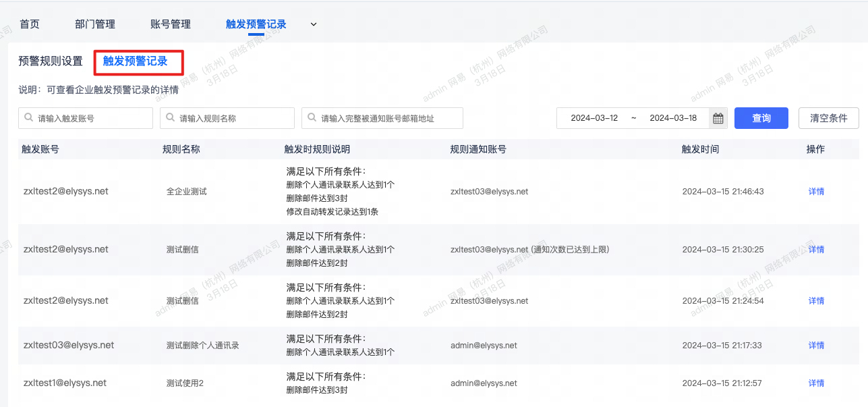Image resolution: width=868 pixels, height=407 pixels.
Task: View 详情 for 测试删除个人通讯录 record
Action: [x=816, y=346]
